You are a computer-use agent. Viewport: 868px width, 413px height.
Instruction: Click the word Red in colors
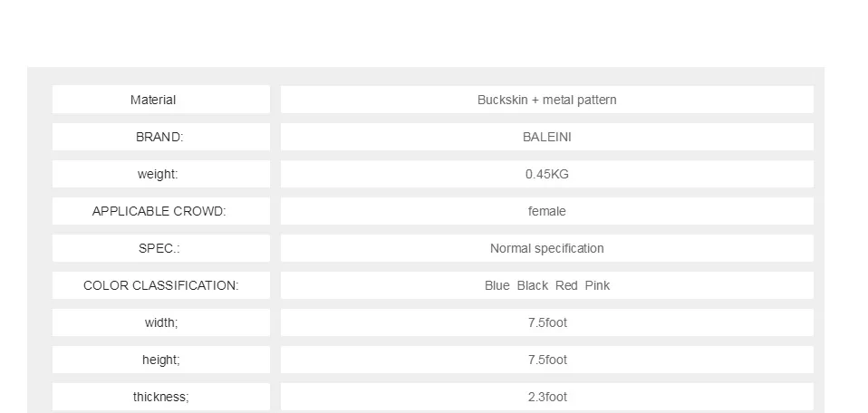pos(566,285)
